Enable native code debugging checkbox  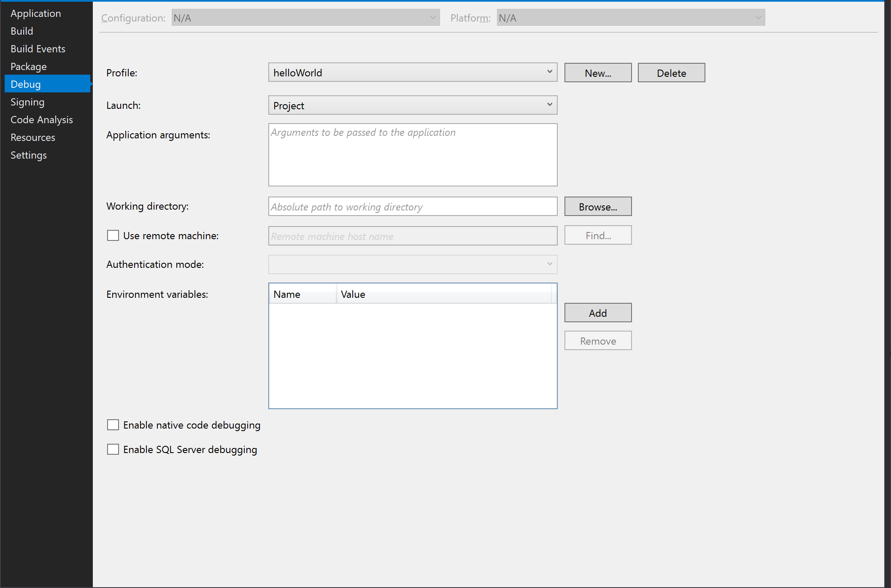[x=113, y=425]
